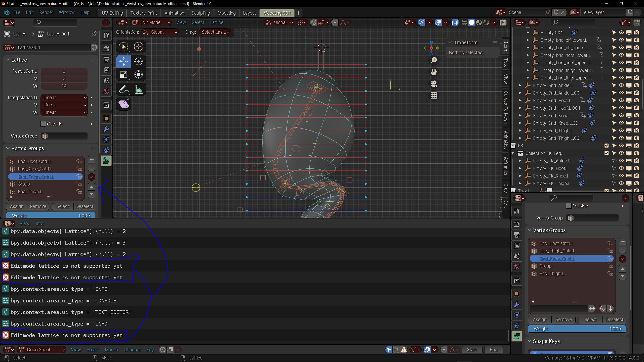Add a vertex group with plus button
Screen dimensions: 644x362
coord(92,160)
